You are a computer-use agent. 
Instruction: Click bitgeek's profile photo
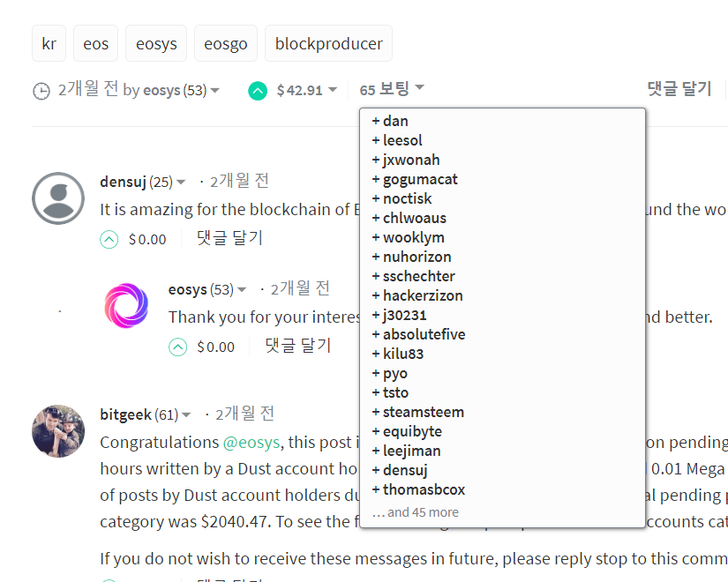click(x=58, y=431)
